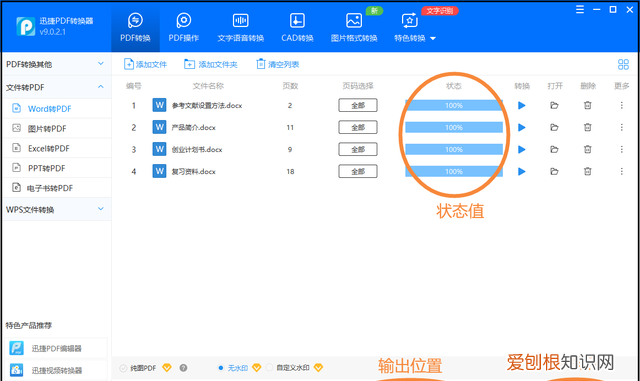The height and width of the screenshot is (381, 640).
Task: Open 迅捷视频转换器 recommended product
Action: click(x=56, y=370)
